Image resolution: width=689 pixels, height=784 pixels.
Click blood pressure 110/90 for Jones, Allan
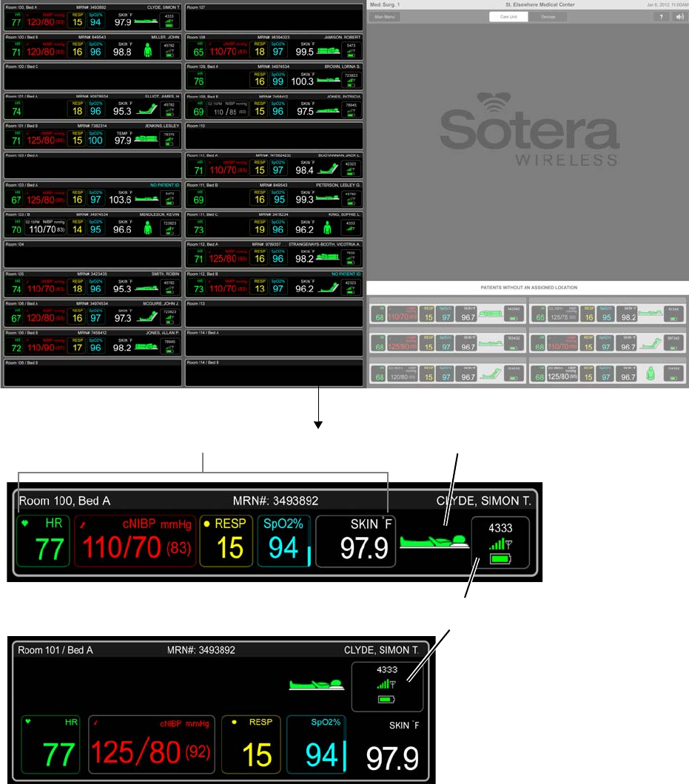(x=46, y=348)
